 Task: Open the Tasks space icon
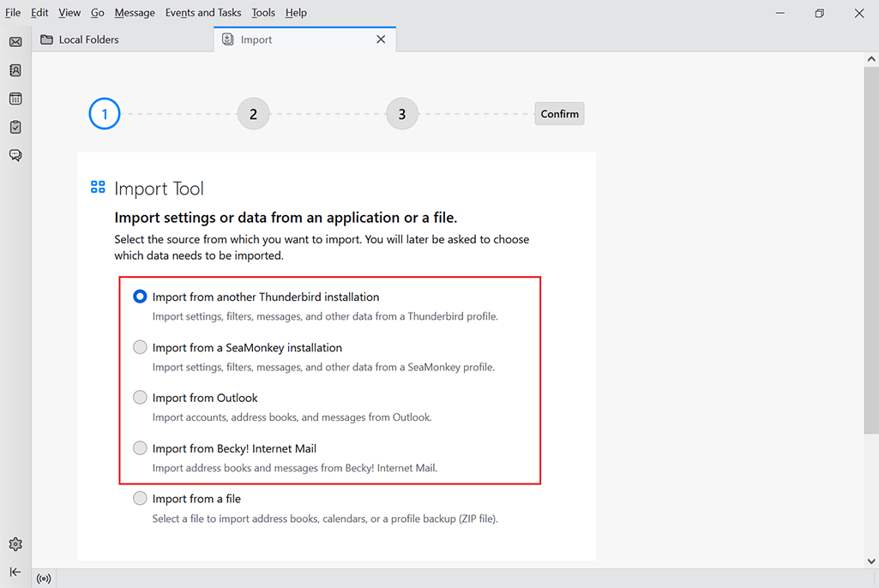tap(15, 127)
